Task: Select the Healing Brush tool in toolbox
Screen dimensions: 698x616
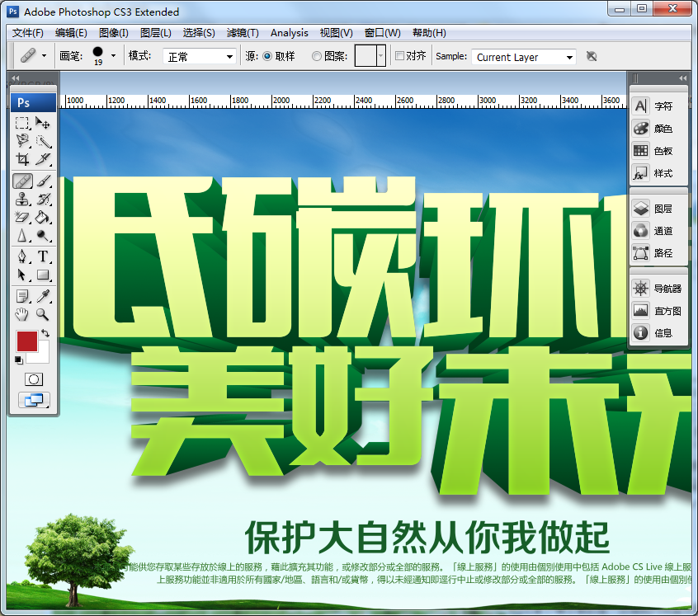Action: [22, 181]
